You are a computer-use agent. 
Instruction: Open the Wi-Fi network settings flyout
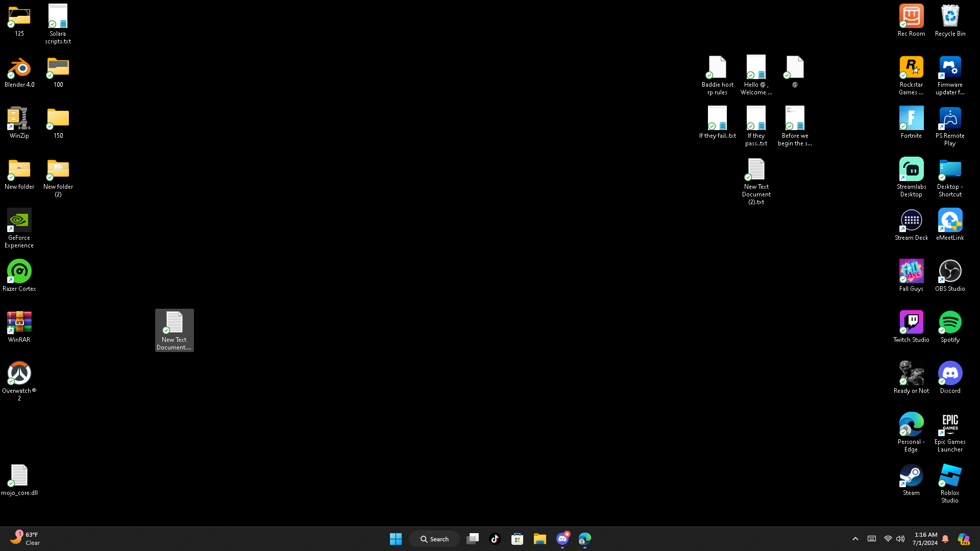point(888,539)
